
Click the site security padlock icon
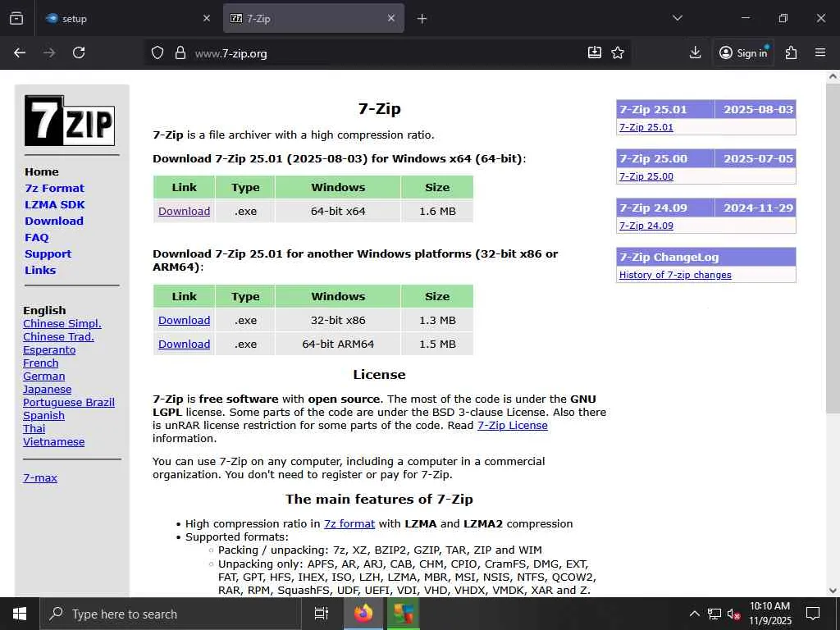tap(180, 52)
